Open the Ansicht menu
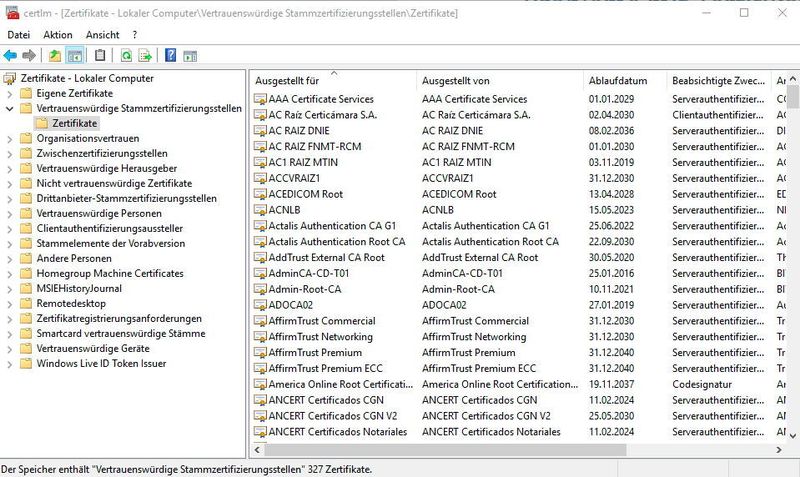Image resolution: width=800 pixels, height=477 pixels. 103,35
